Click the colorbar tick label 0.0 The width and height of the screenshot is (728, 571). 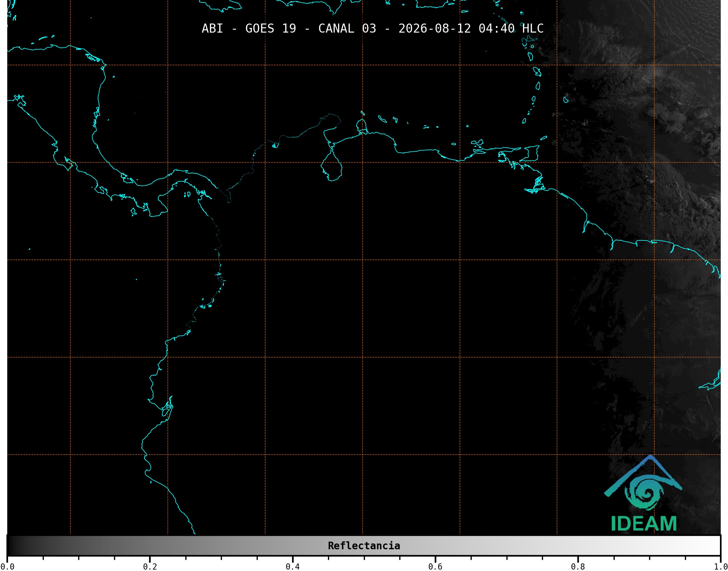(8, 567)
